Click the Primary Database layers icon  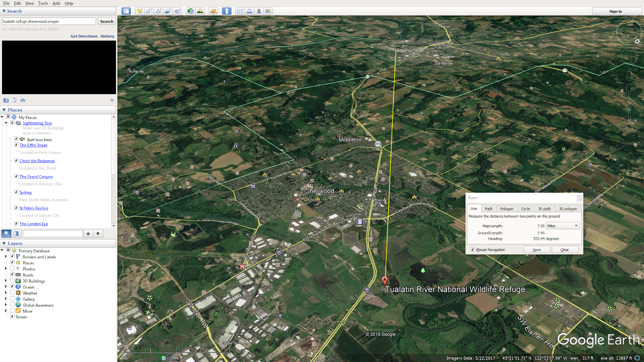coord(14,251)
